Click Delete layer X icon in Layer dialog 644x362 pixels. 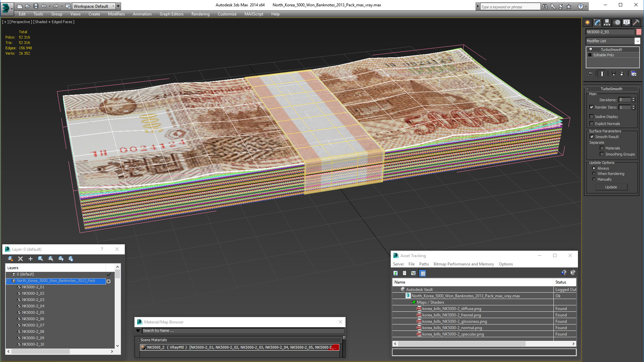point(20,259)
